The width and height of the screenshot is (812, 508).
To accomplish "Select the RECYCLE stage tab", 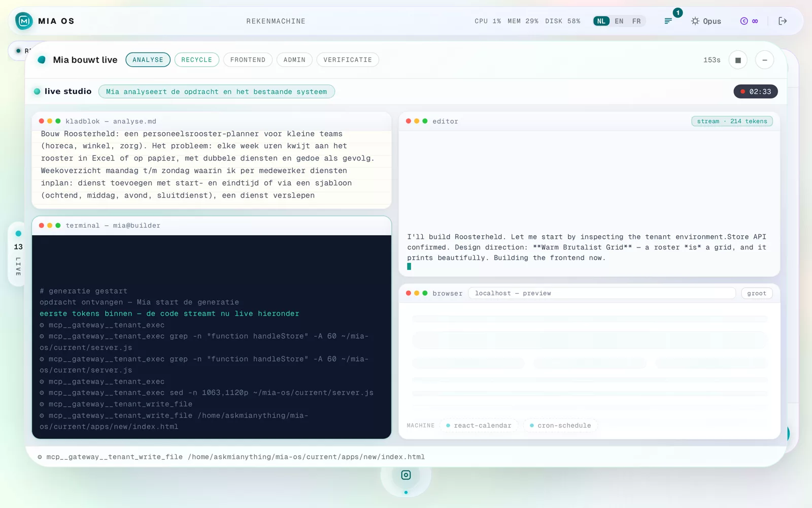I will pyautogui.click(x=197, y=59).
